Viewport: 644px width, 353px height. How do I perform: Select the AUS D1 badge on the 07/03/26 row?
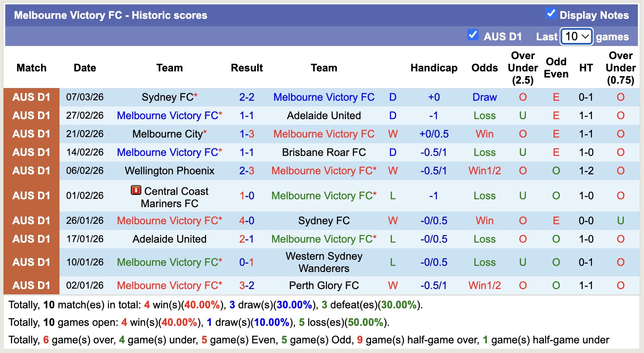31,97
